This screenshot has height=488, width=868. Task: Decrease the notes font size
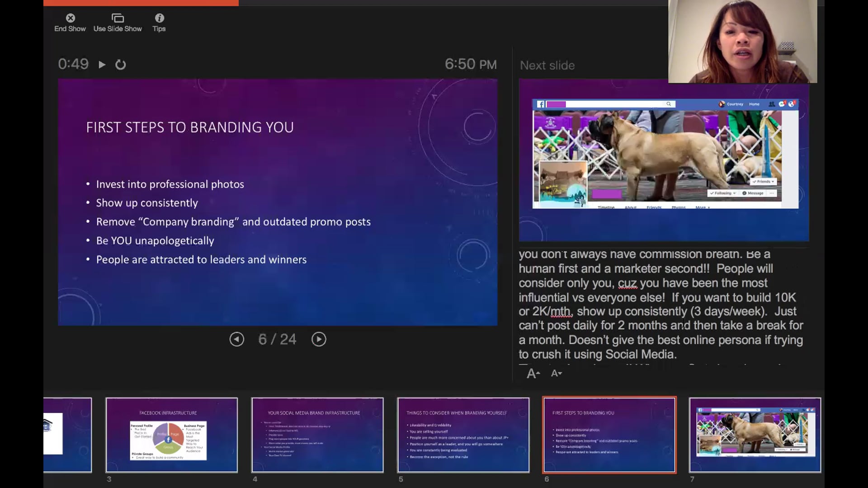click(x=557, y=373)
